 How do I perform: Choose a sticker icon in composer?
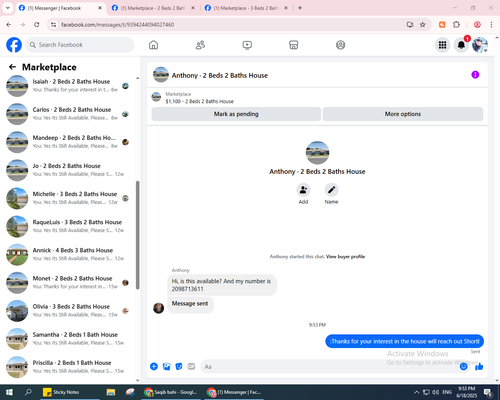click(x=179, y=366)
